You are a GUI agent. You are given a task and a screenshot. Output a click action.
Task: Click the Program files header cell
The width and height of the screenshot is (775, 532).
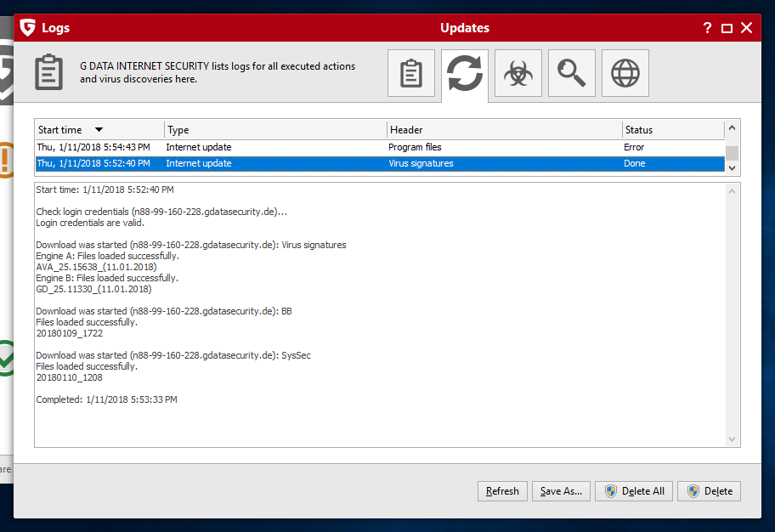coord(415,147)
